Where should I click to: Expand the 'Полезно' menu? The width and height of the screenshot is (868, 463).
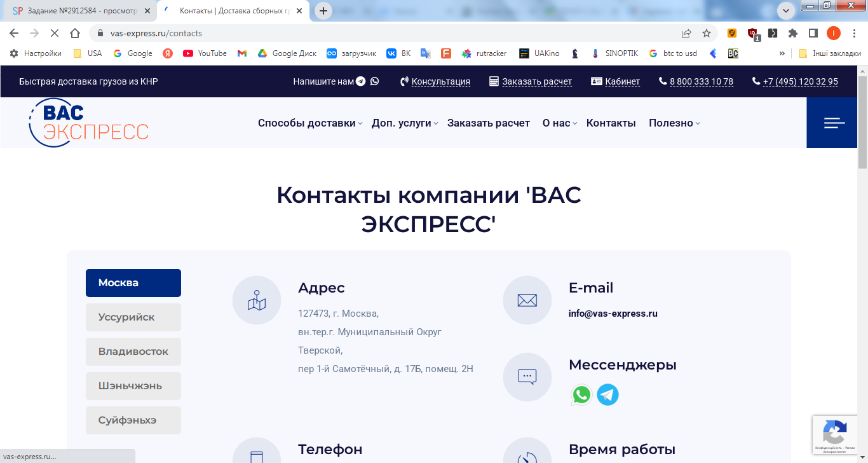674,123
